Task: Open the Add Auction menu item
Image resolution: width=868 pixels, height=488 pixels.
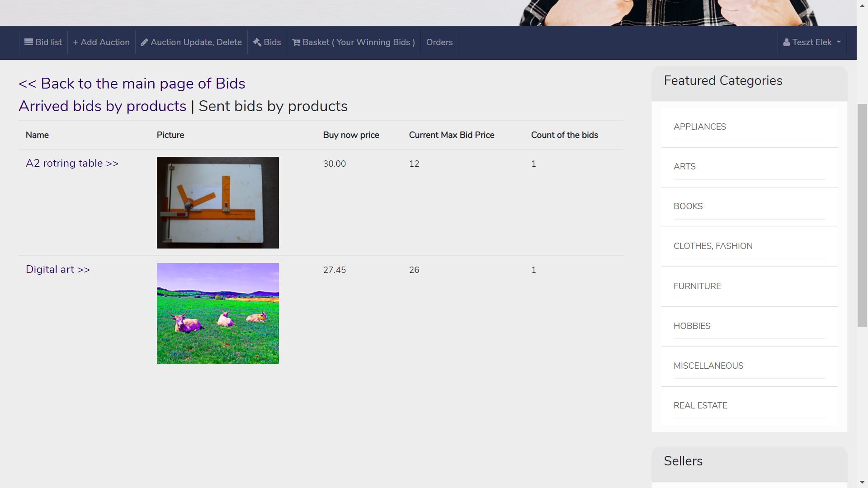Action: (x=101, y=42)
